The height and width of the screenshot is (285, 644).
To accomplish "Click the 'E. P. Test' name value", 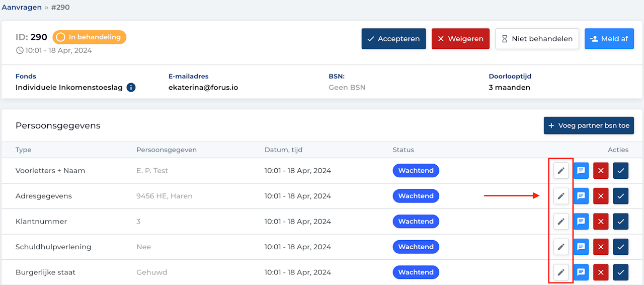I will (152, 171).
